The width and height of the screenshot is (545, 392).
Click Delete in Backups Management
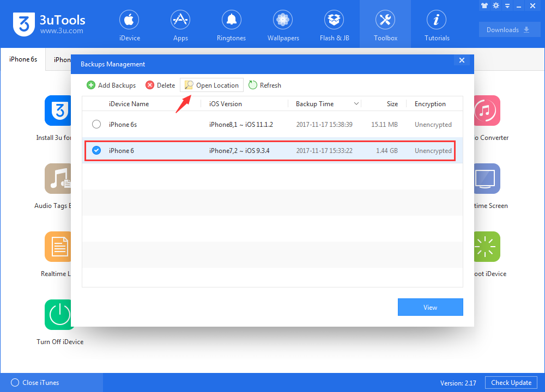[x=160, y=85]
